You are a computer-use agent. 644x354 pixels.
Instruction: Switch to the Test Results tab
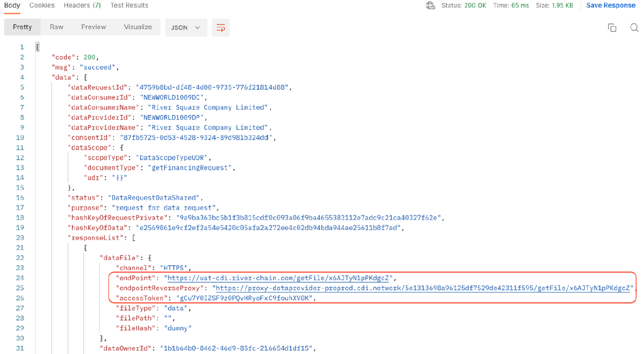(x=129, y=5)
